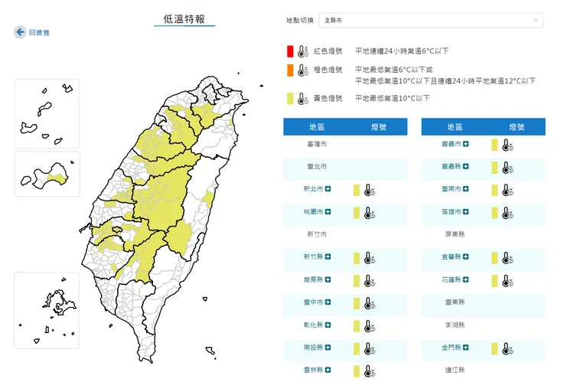
Task: Open the 地點切換 全縣市 dropdown
Action: click(431, 20)
